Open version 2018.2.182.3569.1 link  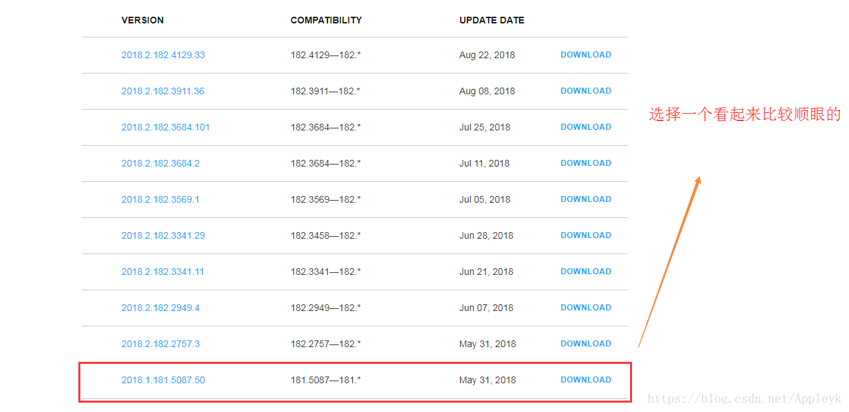(160, 199)
